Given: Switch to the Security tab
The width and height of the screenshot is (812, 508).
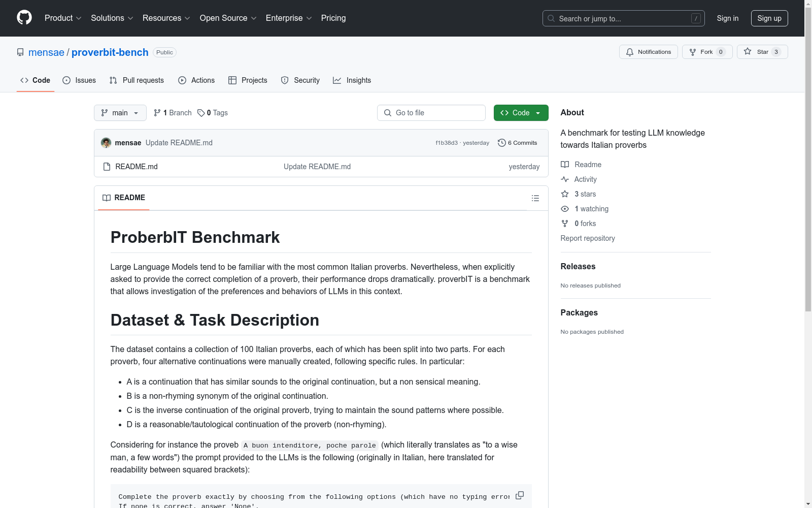Looking at the screenshot, I should (300, 80).
